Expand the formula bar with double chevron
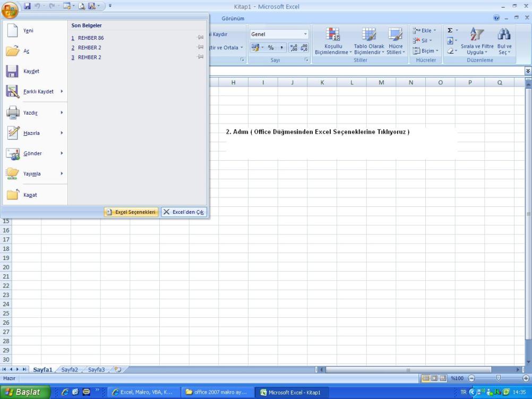This screenshot has height=399, width=532. 528,71
